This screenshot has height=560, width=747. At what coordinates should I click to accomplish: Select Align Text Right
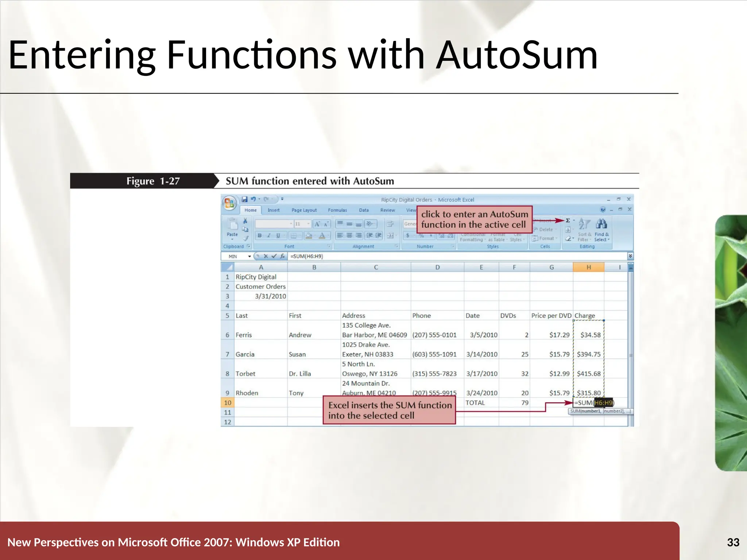click(x=359, y=236)
